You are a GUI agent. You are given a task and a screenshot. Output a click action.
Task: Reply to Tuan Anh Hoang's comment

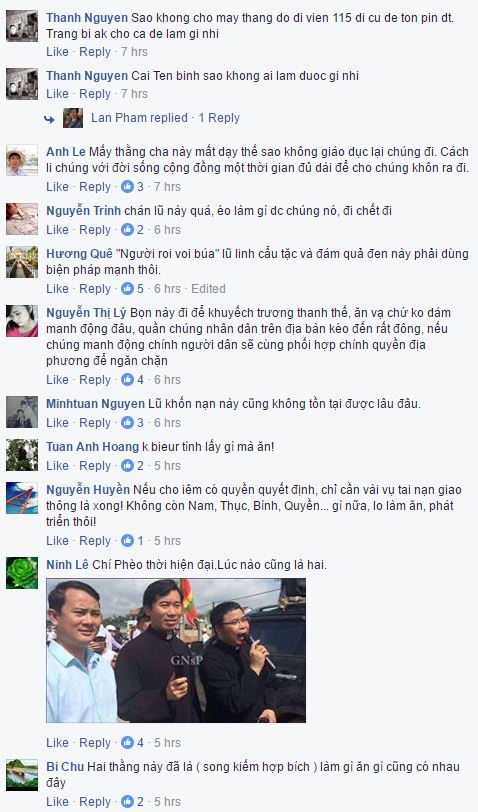95,466
